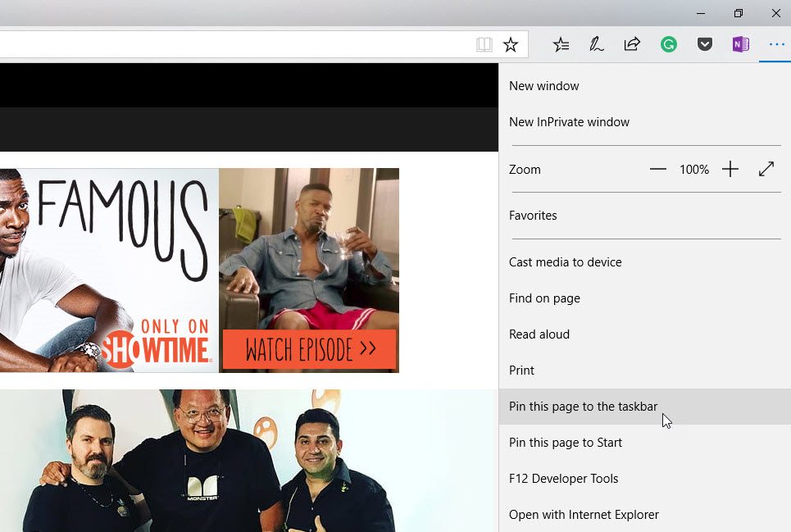Open F12 Developer Tools
This screenshot has height=532, width=791.
pyautogui.click(x=645, y=479)
